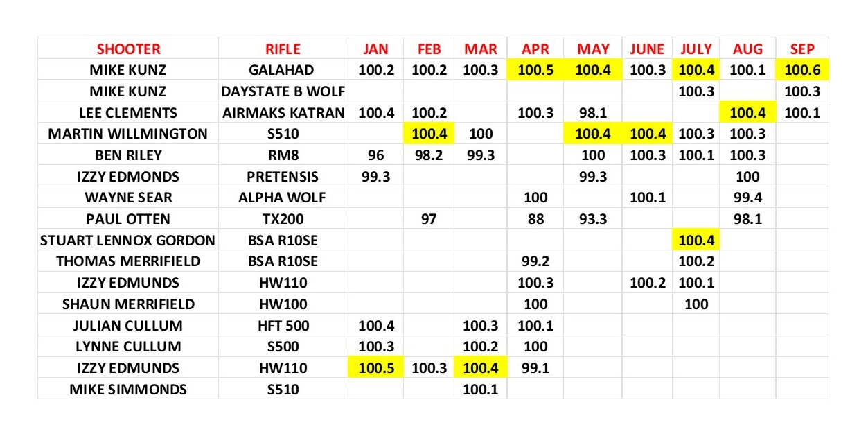Image resolution: width=868 pixels, height=436 pixels.
Task: Select the PRETENSIS rifle cell
Action: point(283,177)
